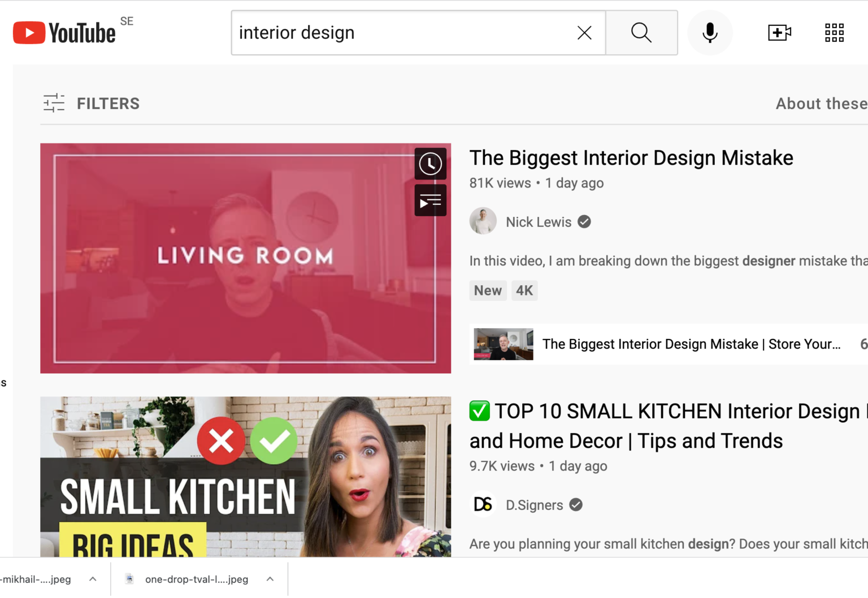Click the "4K" badge on Nick Lewis video
Image resolution: width=868 pixels, height=598 pixels.
click(x=524, y=290)
